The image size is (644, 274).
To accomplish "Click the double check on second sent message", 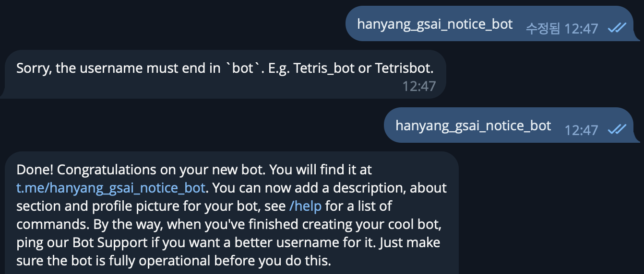I will (617, 129).
